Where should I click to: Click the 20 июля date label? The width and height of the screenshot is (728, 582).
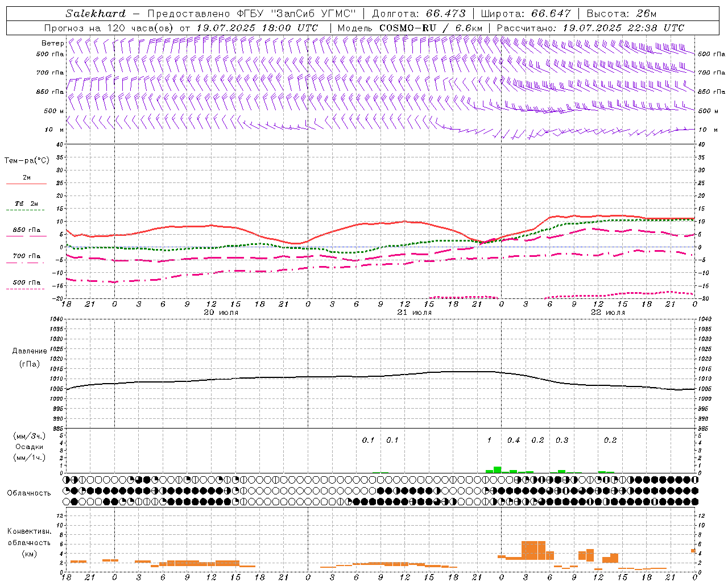point(221,313)
